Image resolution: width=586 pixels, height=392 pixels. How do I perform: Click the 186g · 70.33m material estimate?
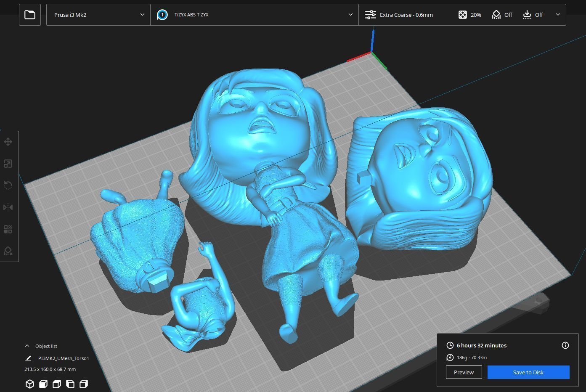(472, 358)
